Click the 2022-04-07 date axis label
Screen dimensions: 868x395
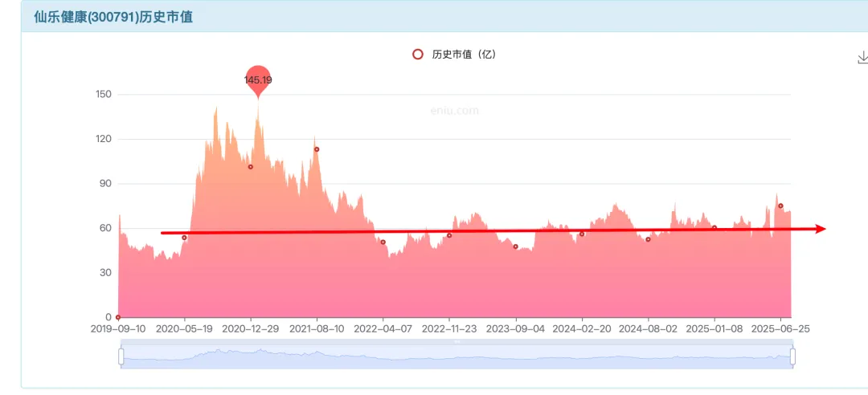(x=383, y=328)
